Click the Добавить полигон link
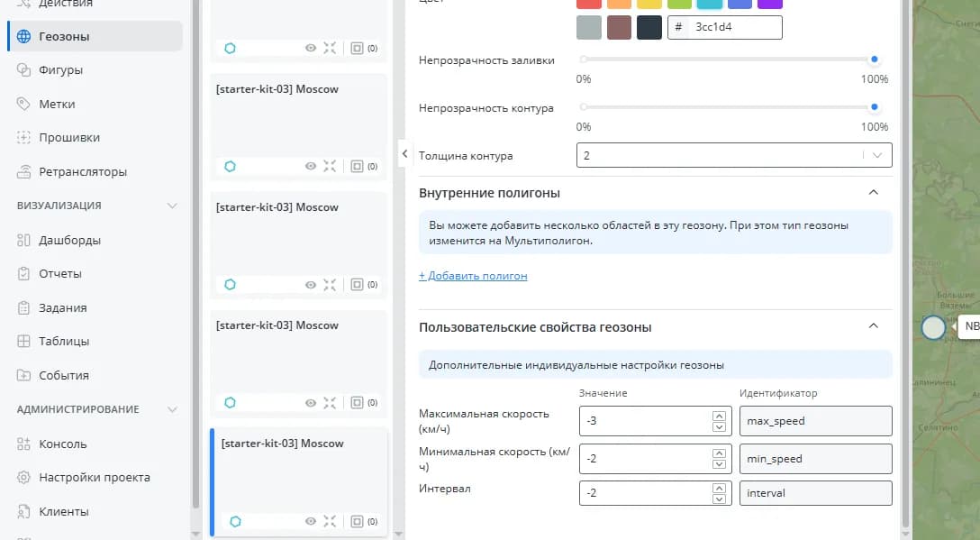Screen dimensions: 980x540 (x=473, y=276)
